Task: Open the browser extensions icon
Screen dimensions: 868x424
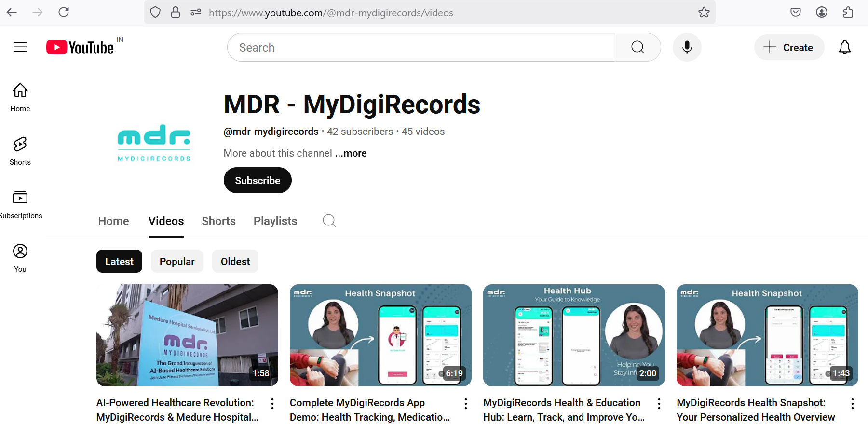Action: coord(848,13)
